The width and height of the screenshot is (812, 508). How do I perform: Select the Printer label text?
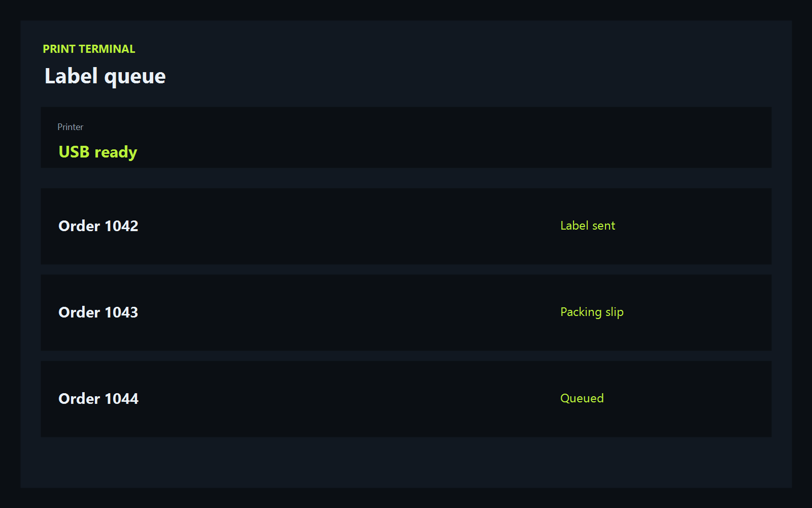(70, 127)
